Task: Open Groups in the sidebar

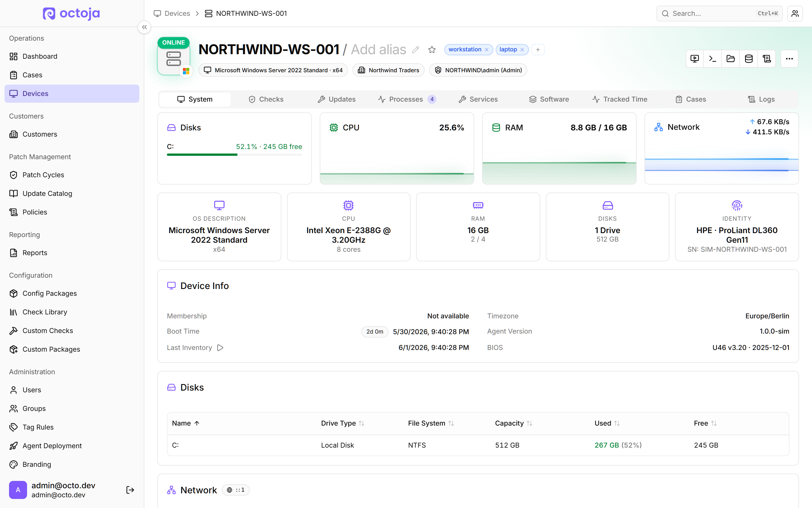Action: click(72, 409)
